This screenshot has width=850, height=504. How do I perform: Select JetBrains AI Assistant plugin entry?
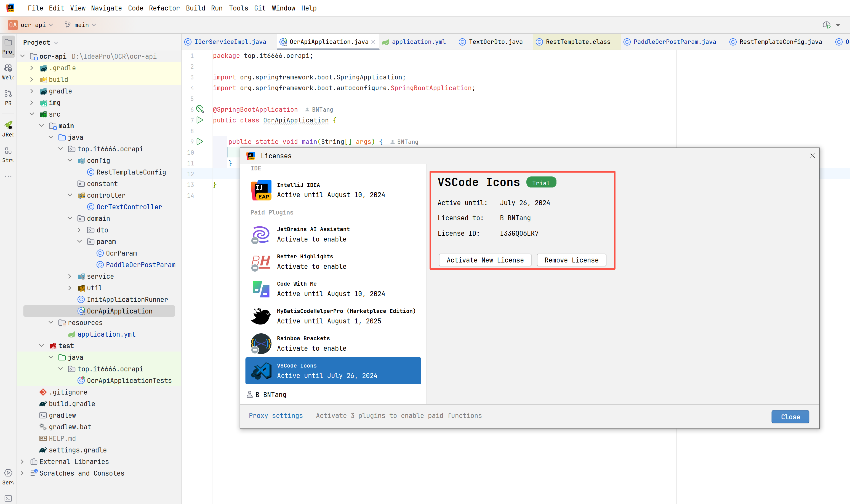(x=333, y=234)
